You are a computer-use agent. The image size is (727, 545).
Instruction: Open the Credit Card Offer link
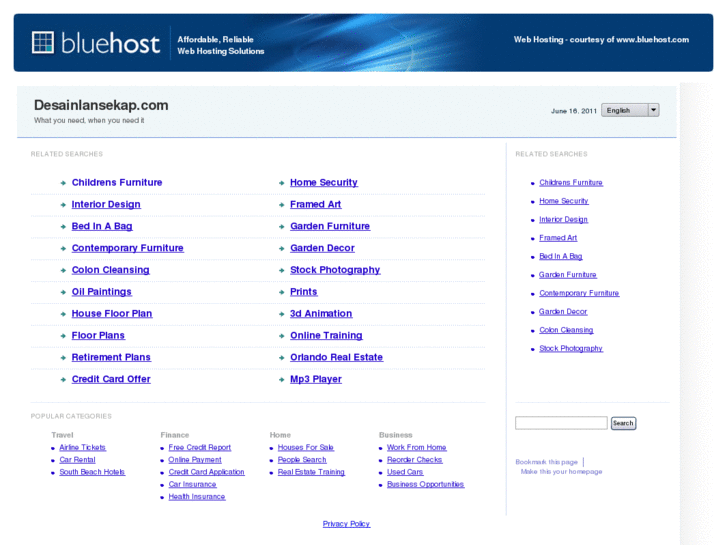111,379
